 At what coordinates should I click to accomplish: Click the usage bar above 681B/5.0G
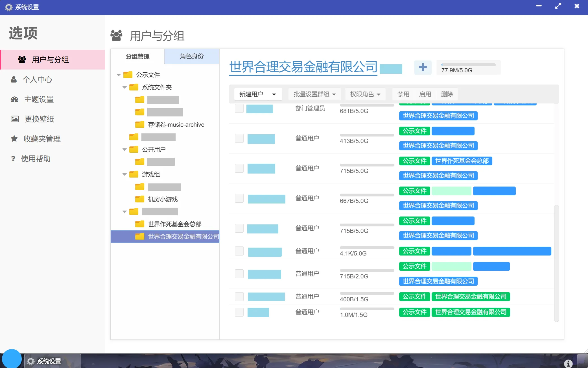tap(367, 105)
